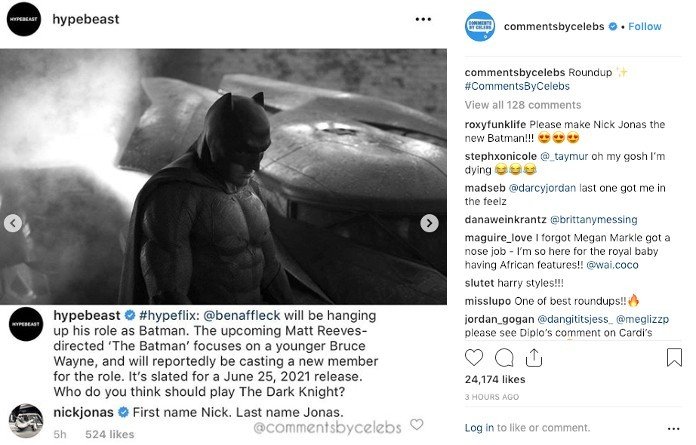This screenshot has width=696, height=445.
Task: Click the share upload icon
Action: [x=533, y=357]
